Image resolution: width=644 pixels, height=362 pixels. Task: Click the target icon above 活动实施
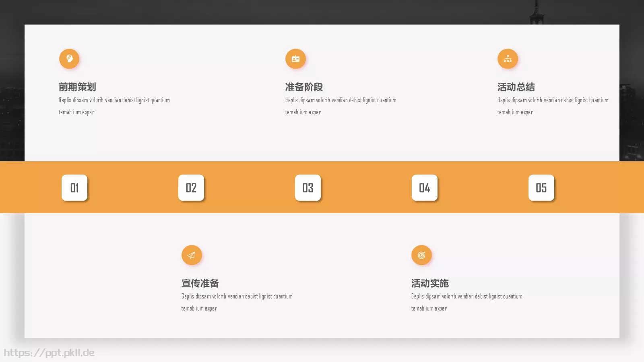click(x=421, y=255)
